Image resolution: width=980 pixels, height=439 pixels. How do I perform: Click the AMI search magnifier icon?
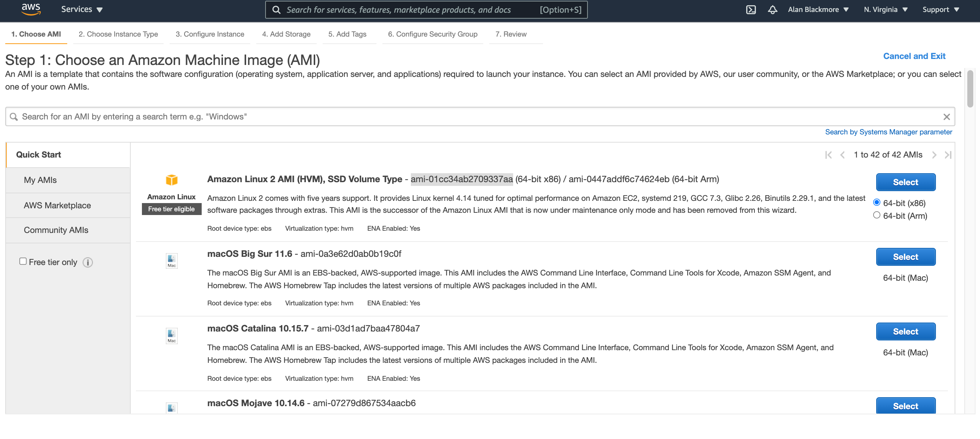click(x=14, y=116)
